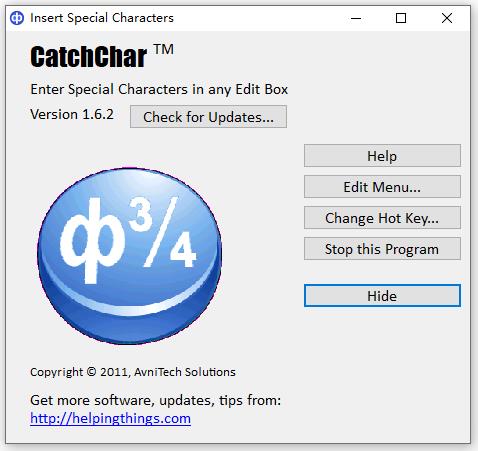Click the phi app icon in title bar
Image resolution: width=478 pixels, height=451 pixels.
tap(17, 18)
